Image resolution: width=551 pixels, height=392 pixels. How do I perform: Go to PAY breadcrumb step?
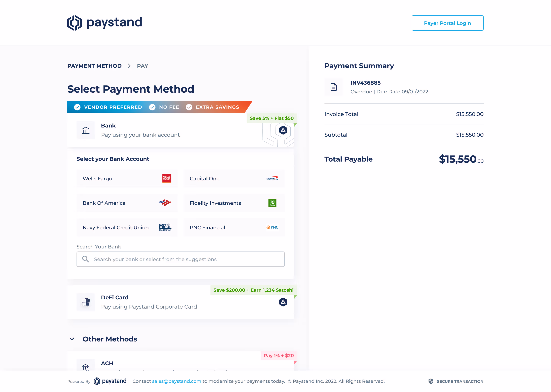click(142, 66)
